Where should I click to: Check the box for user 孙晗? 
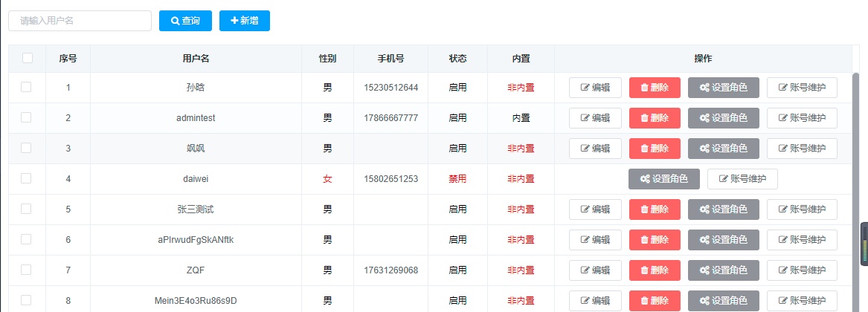26,87
